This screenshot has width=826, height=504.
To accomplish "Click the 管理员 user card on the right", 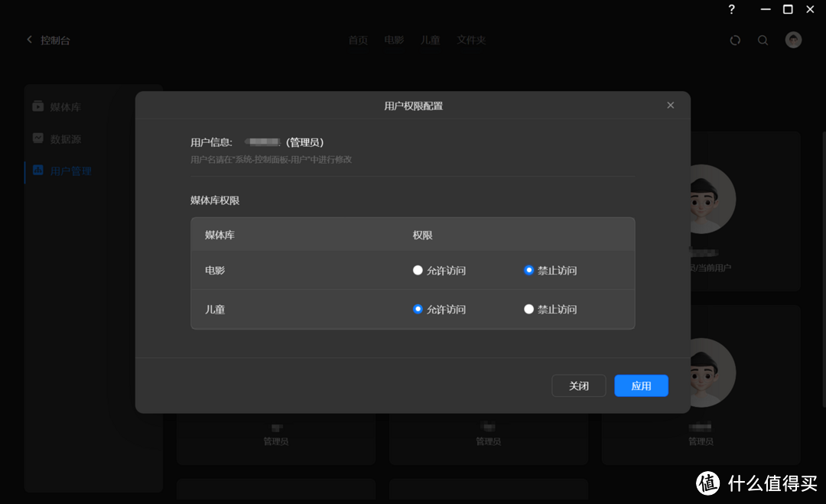I will click(701, 384).
